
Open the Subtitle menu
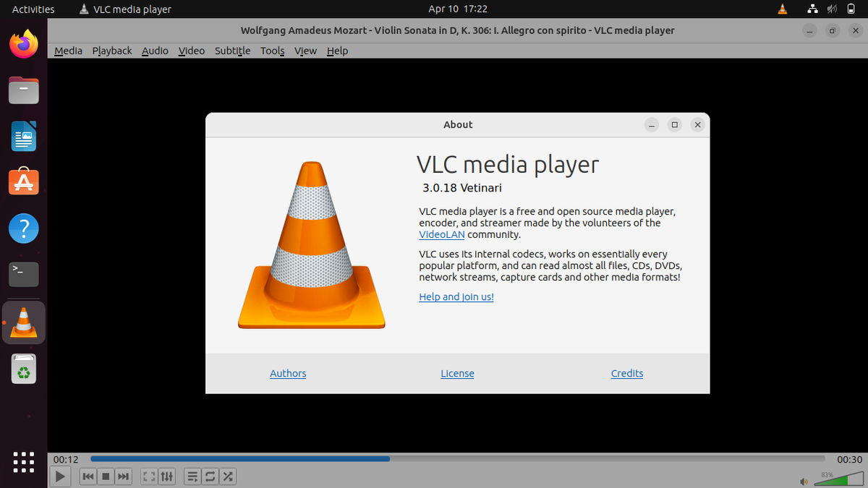231,51
